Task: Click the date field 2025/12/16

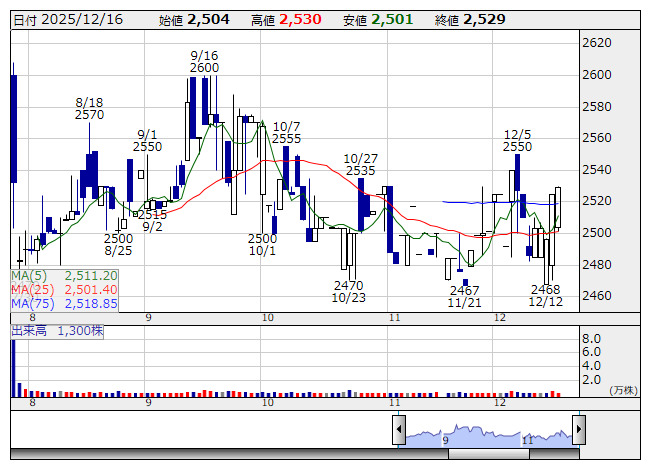Action: tap(82, 20)
